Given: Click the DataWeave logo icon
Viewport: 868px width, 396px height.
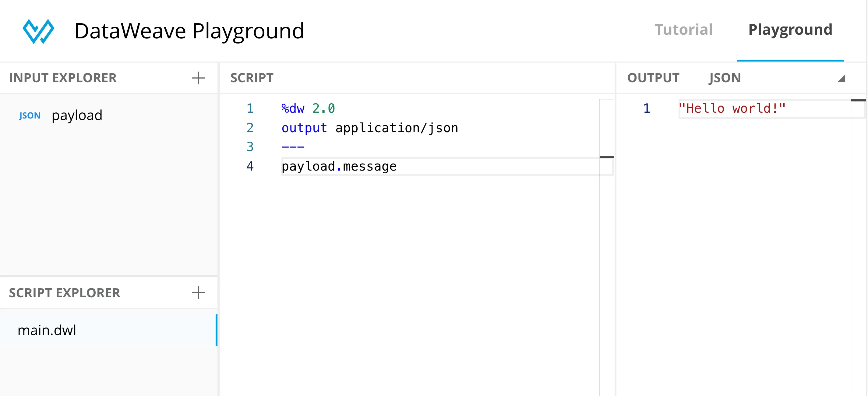Looking at the screenshot, I should click(x=38, y=31).
